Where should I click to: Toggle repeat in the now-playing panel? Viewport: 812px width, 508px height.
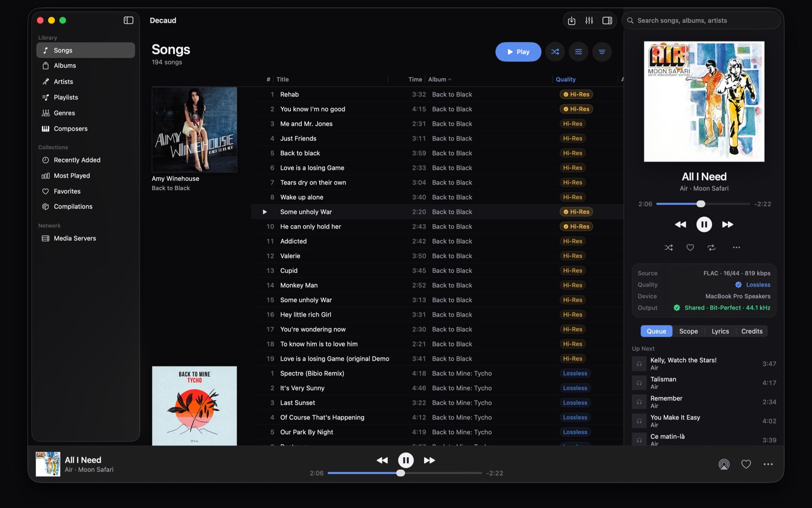coord(712,247)
